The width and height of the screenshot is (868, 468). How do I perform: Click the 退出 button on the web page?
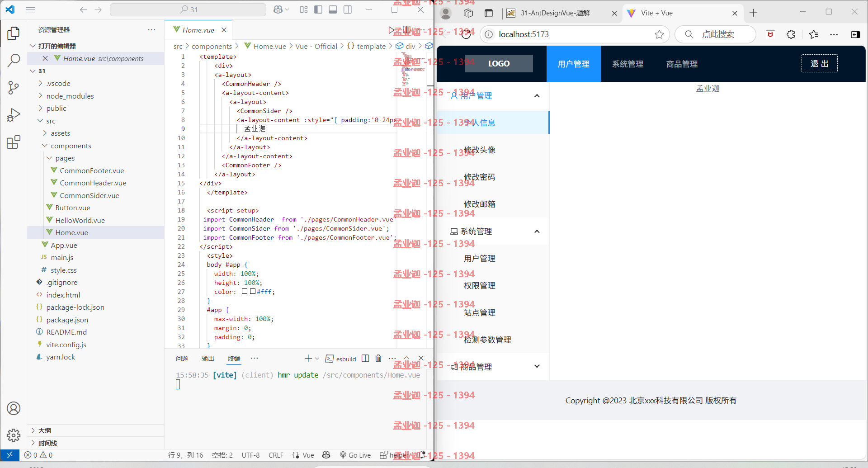pyautogui.click(x=819, y=63)
